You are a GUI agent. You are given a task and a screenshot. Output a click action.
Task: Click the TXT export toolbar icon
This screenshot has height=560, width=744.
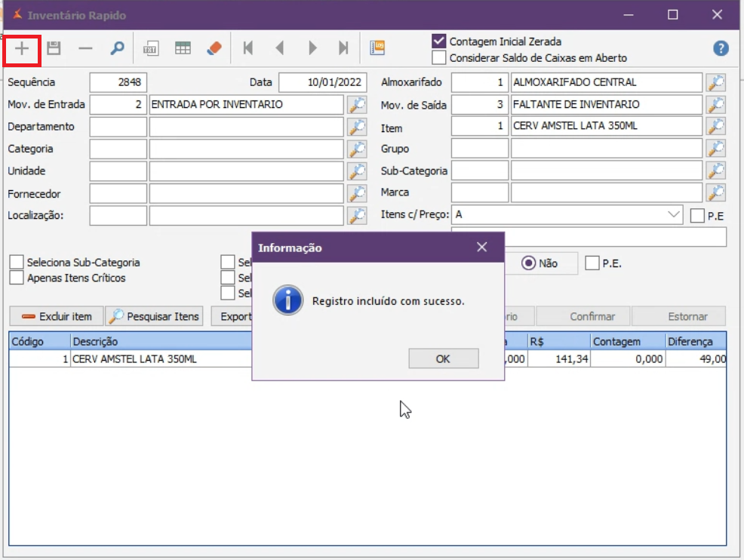click(x=150, y=48)
